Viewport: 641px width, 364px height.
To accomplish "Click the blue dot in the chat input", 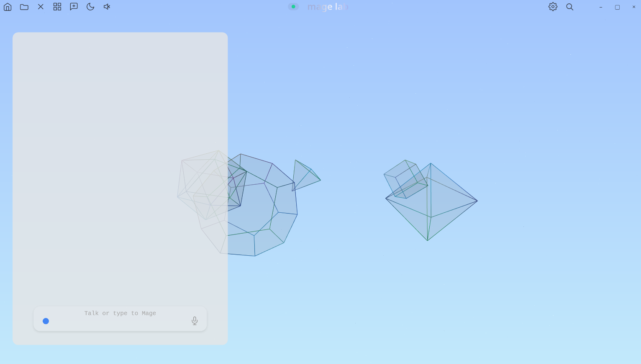I will click(46, 321).
